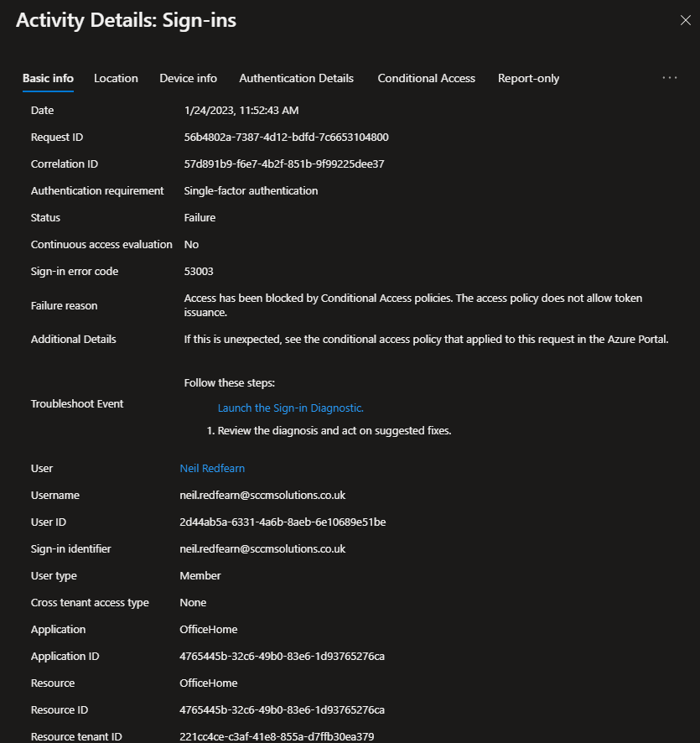700x743 pixels.
Task: Close the Activity Details panel
Action: 685,21
